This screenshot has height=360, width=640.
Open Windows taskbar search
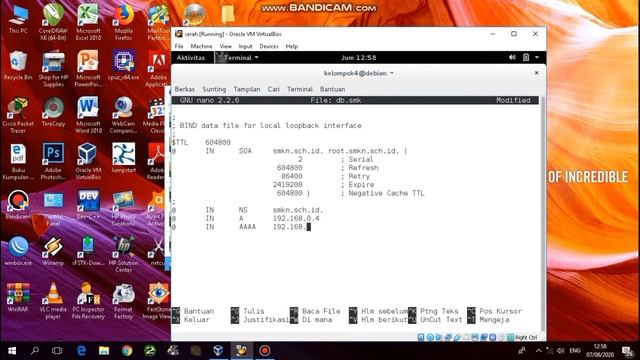(35, 351)
